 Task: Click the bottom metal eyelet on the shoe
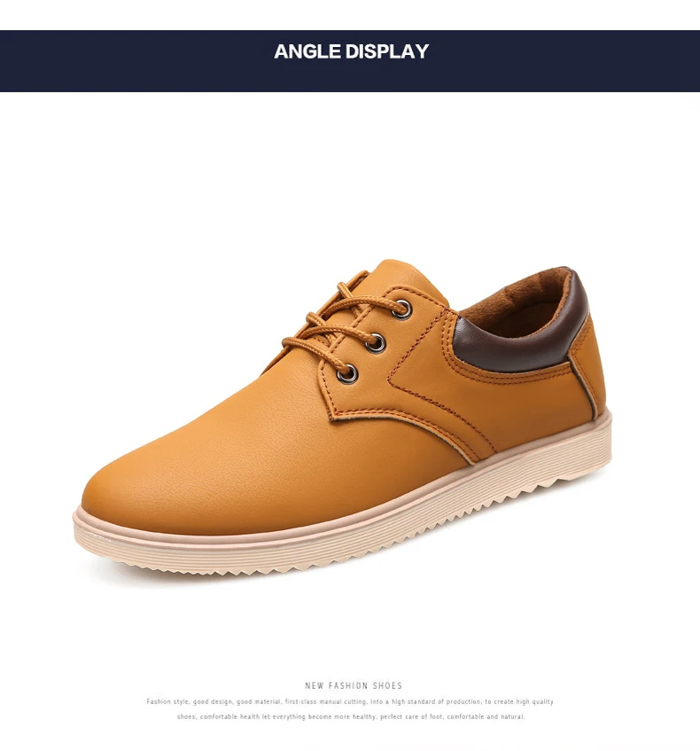(x=347, y=373)
